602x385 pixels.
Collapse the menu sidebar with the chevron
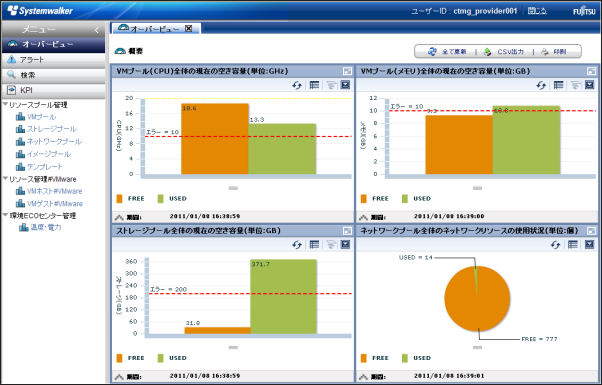pyautogui.click(x=97, y=30)
